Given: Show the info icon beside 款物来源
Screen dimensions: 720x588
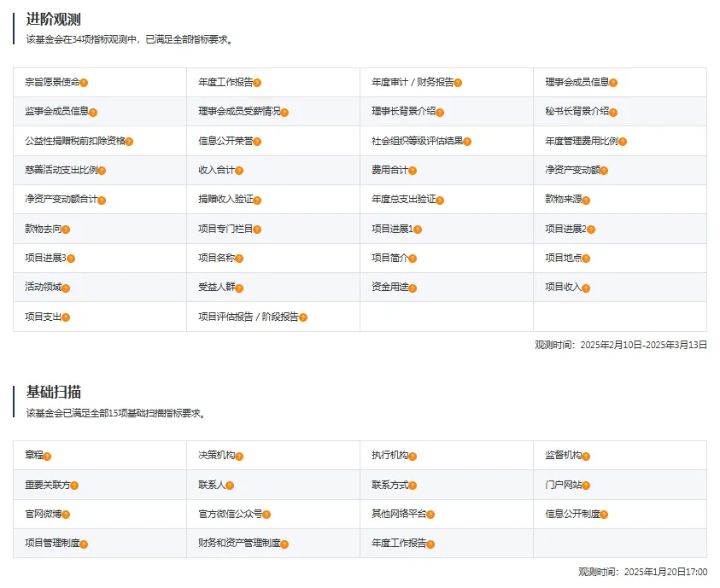Looking at the screenshot, I should [586, 201].
